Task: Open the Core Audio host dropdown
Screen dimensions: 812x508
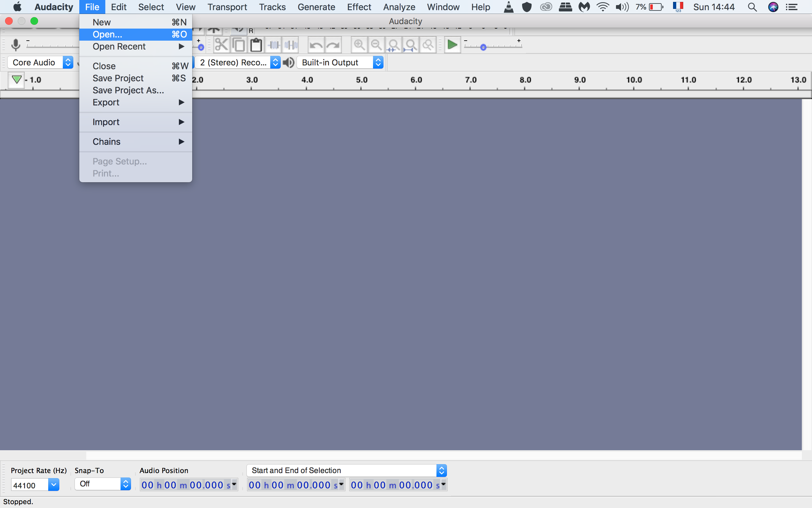Action: point(40,63)
